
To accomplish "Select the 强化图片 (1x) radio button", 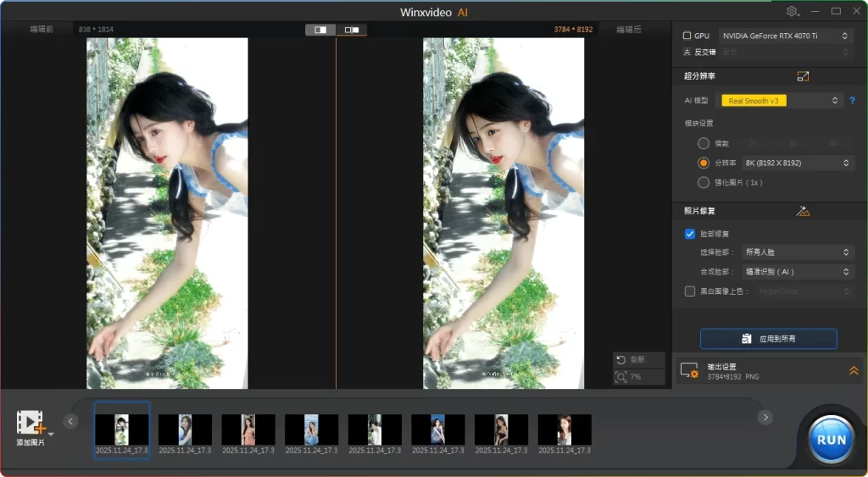I will 704,182.
